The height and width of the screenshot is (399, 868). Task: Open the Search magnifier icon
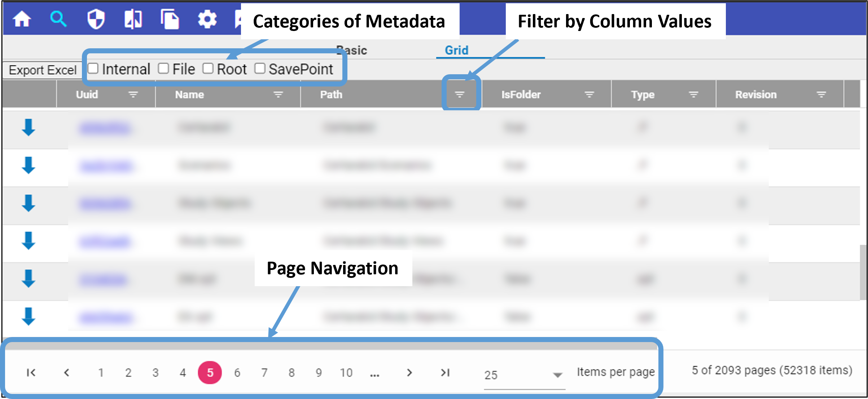(x=58, y=19)
